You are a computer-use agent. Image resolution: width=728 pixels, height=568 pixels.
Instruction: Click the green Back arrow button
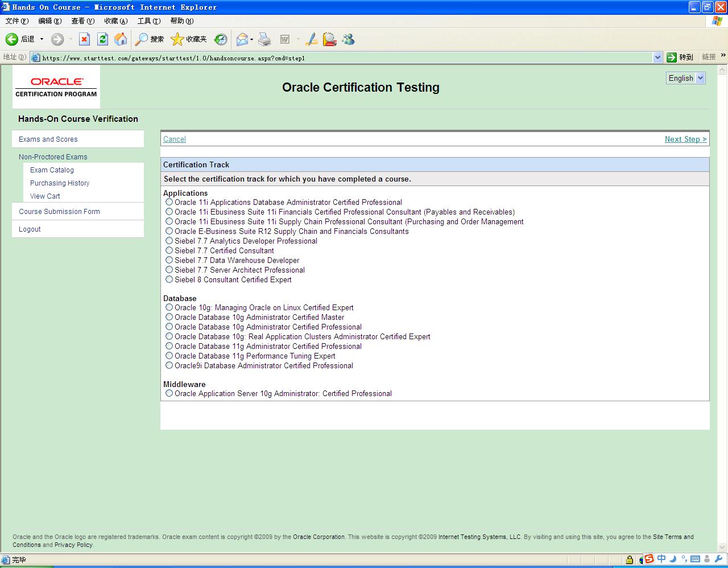point(12,39)
